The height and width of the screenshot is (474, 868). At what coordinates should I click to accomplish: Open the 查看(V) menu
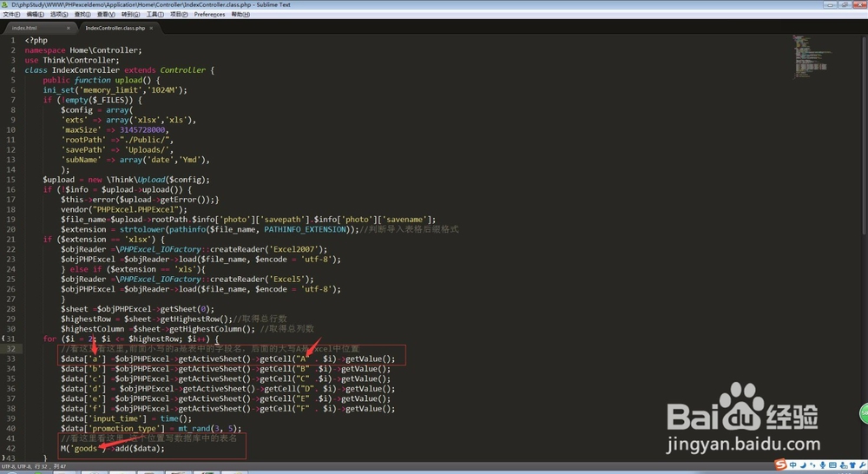[106, 15]
